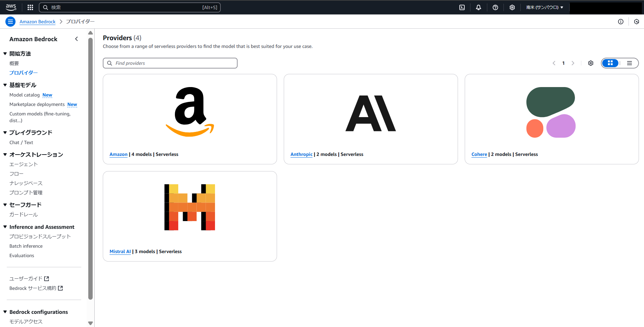
Task: Focus the Find providers search field
Action: (170, 63)
